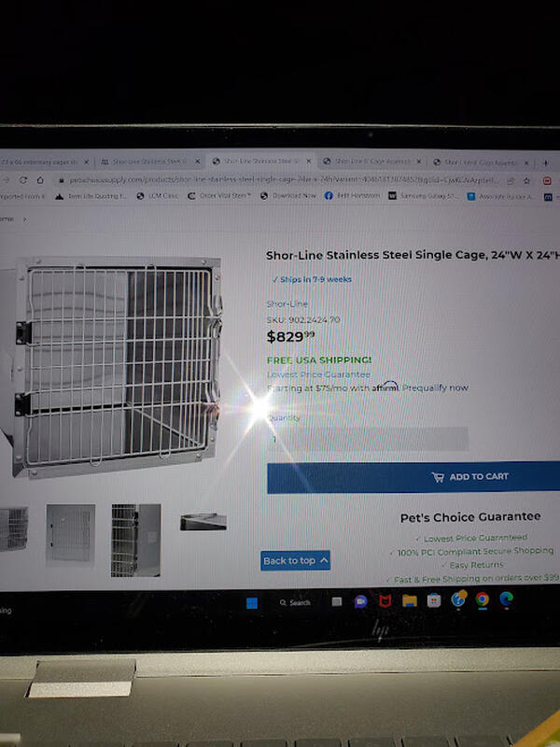Open File Explorer folder icon in taskbar
This screenshot has height=747, width=560.
[410, 600]
